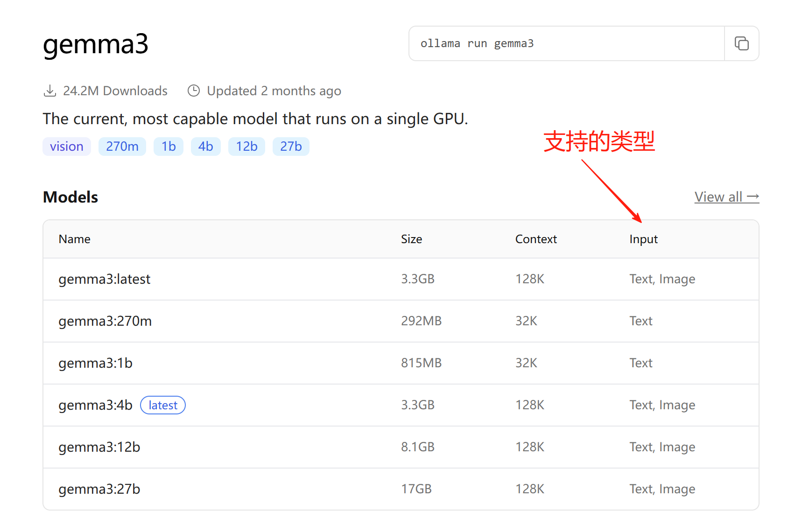Click the clock icon beside Updated
The height and width of the screenshot is (532, 788).
pyautogui.click(x=194, y=91)
